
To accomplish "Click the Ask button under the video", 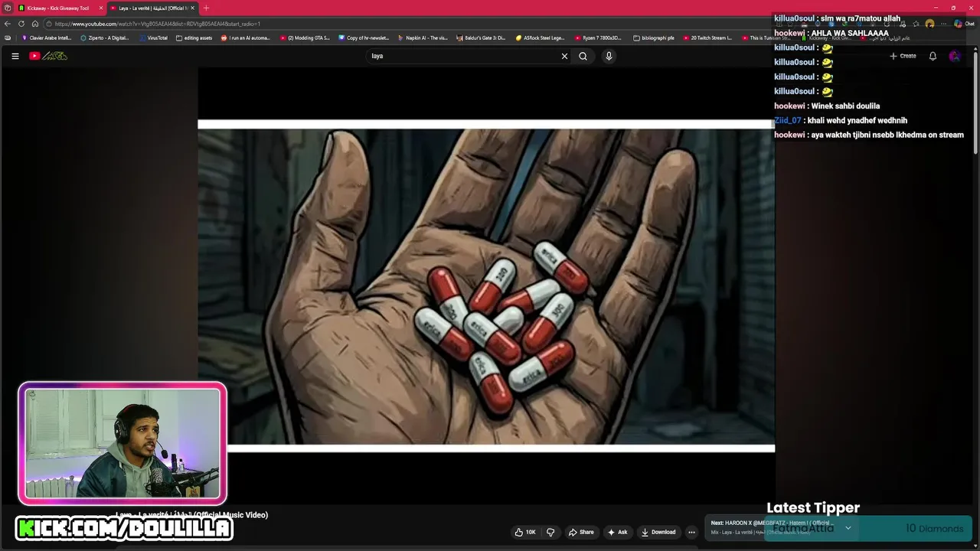I will 618,532.
